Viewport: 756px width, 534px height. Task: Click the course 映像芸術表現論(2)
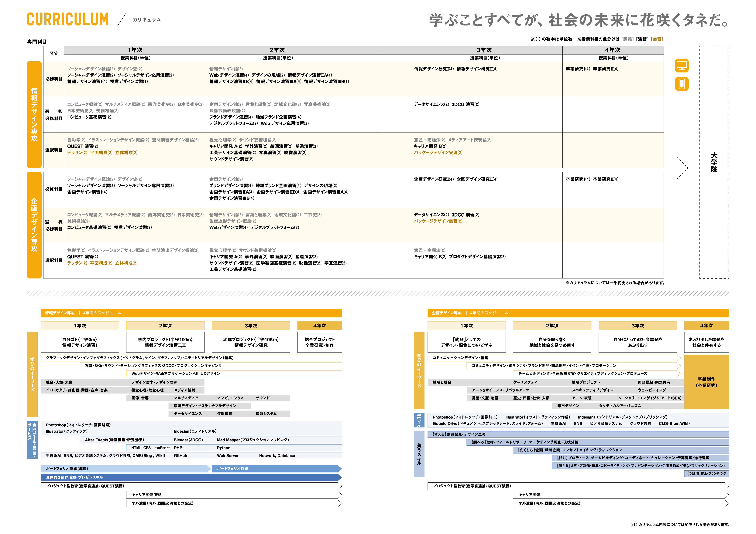click(227, 111)
